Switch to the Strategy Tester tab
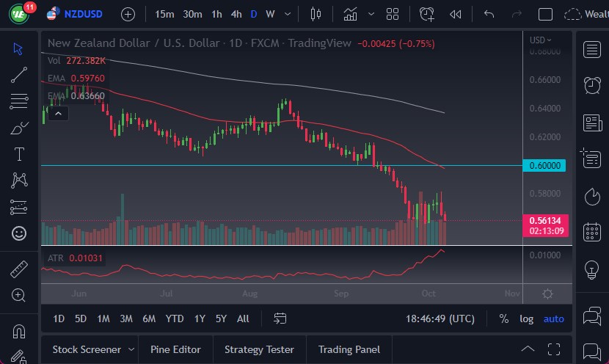 259,349
